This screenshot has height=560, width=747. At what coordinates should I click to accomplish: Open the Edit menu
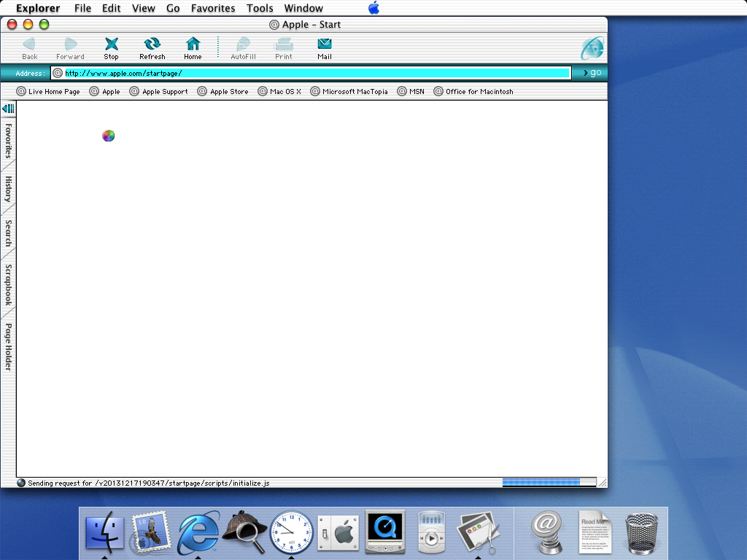[111, 8]
